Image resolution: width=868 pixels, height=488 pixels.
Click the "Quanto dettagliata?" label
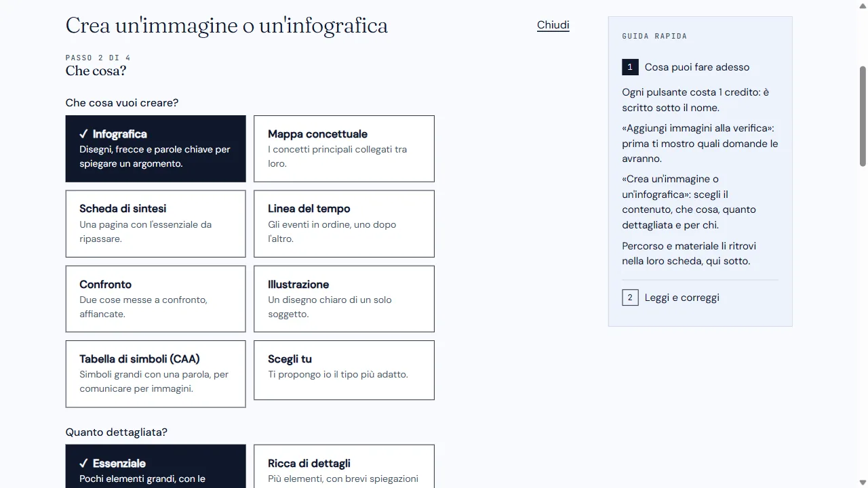tap(116, 432)
